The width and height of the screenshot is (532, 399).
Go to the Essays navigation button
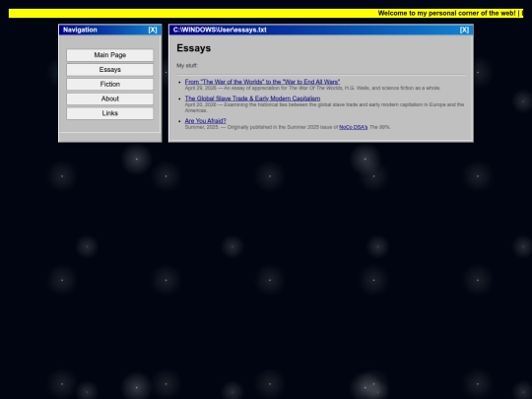(110, 70)
